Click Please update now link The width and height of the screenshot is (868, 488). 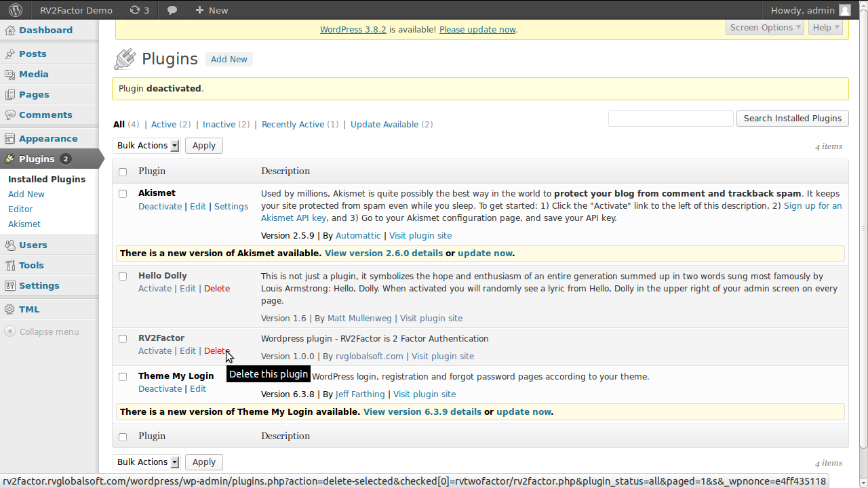[x=477, y=29]
